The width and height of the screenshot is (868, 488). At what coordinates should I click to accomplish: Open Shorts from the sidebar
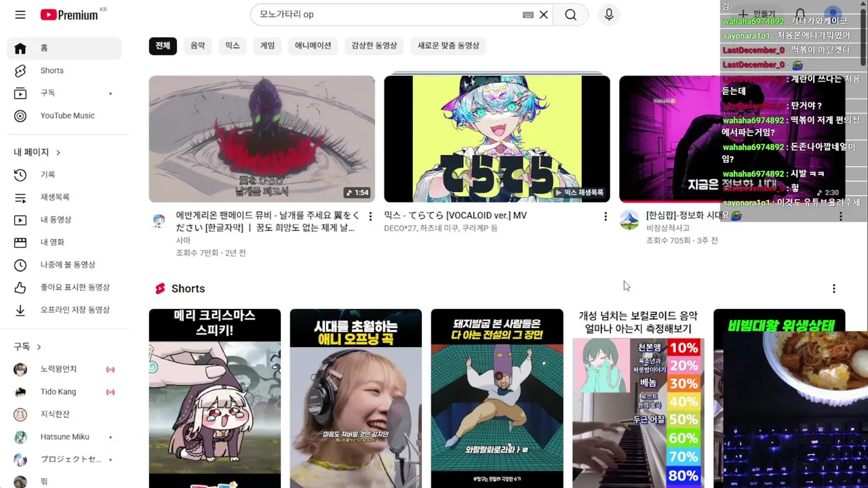(x=64, y=70)
